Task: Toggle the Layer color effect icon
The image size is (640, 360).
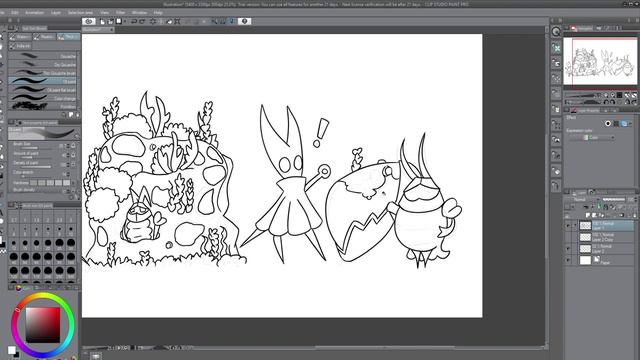Action: 624,123
